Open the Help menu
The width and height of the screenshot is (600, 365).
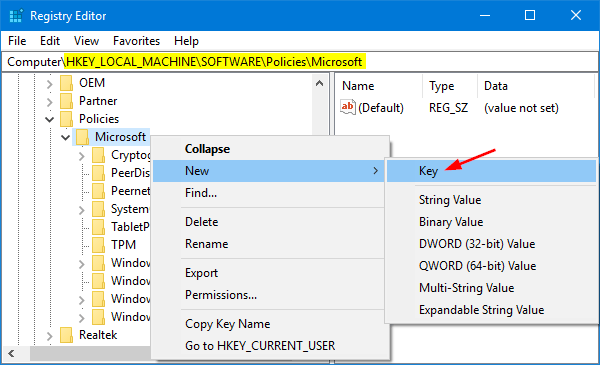click(186, 41)
